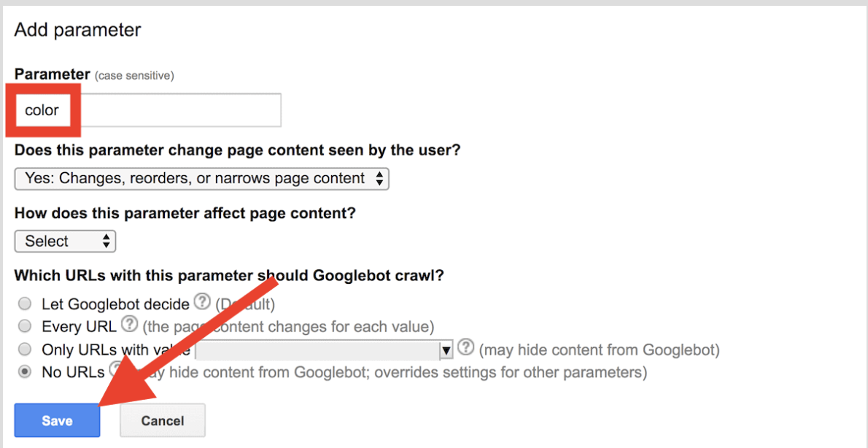The height and width of the screenshot is (448, 868).
Task: Click the 'Parameter (case sensitive)' label
Action: pos(94,74)
